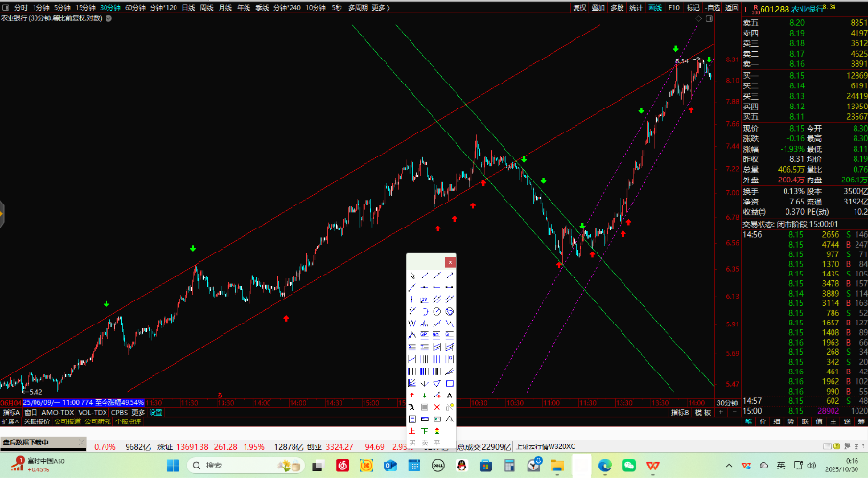Open the Windows Start menu
This screenshot has width=868, height=480.
[x=173, y=466]
